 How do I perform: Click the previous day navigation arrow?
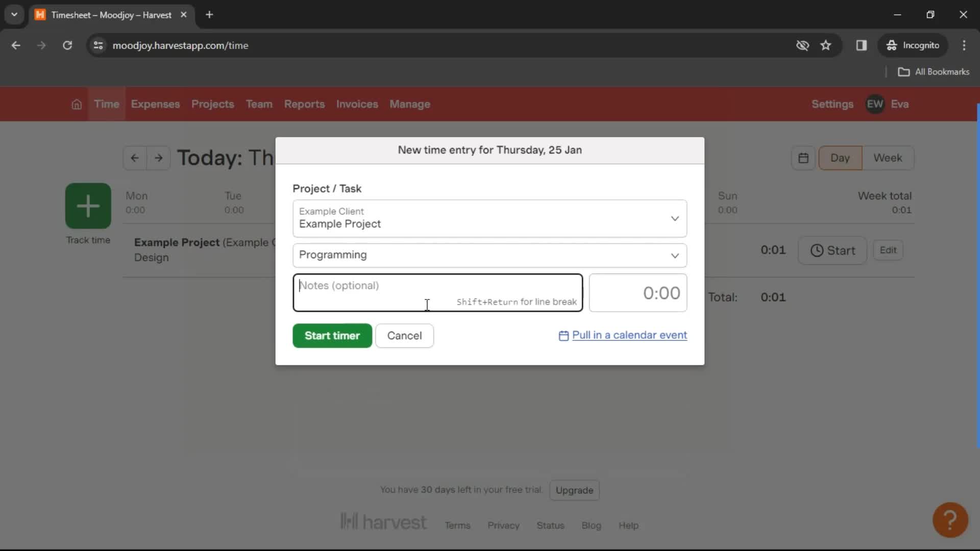(135, 158)
